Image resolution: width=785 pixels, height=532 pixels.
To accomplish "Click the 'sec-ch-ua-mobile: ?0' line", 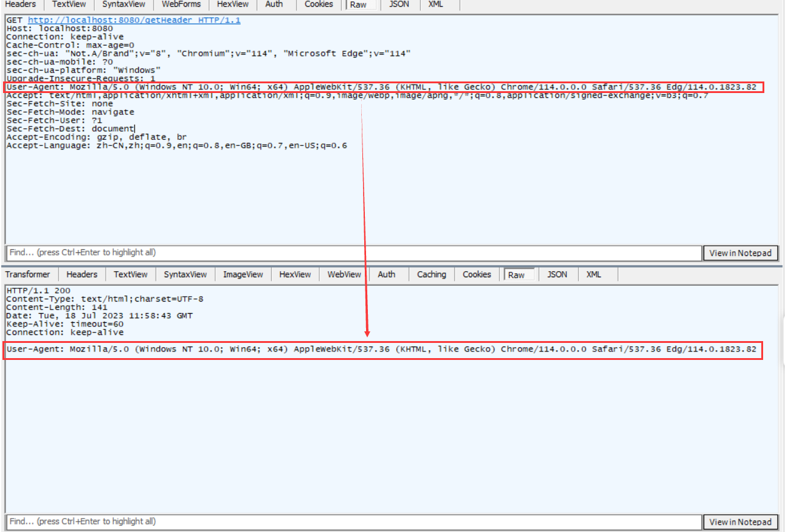I will pos(60,62).
